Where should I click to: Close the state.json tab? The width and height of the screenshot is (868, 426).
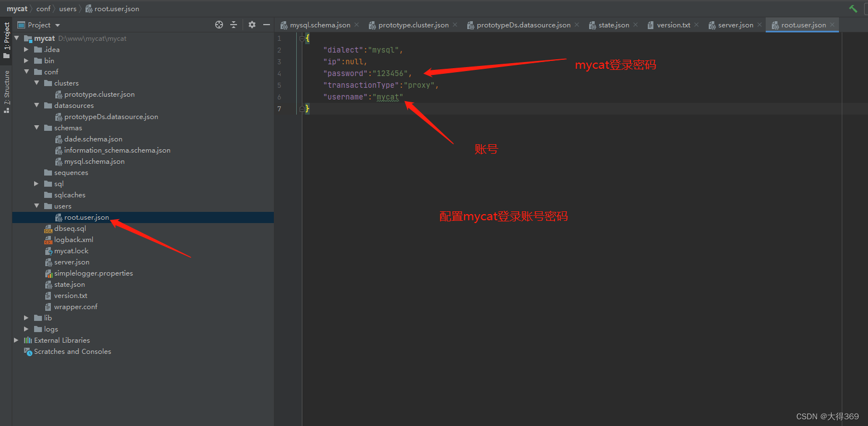click(635, 25)
